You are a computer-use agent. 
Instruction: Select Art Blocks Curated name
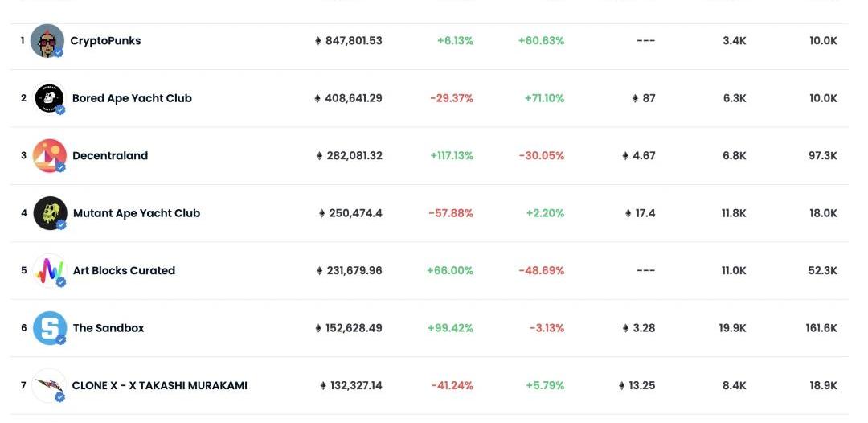(124, 271)
